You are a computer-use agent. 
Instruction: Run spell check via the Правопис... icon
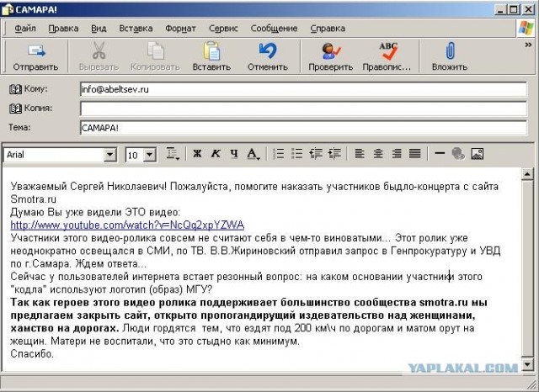(387, 50)
